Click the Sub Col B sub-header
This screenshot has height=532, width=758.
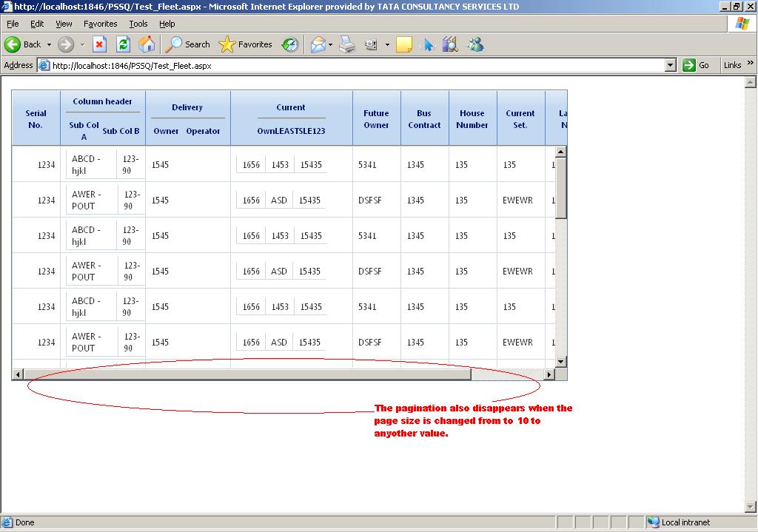tap(121, 131)
